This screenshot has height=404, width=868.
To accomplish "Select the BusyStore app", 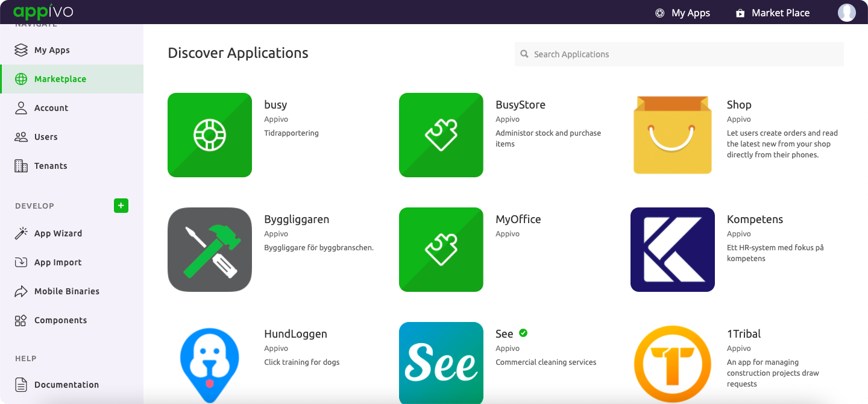I will [441, 134].
